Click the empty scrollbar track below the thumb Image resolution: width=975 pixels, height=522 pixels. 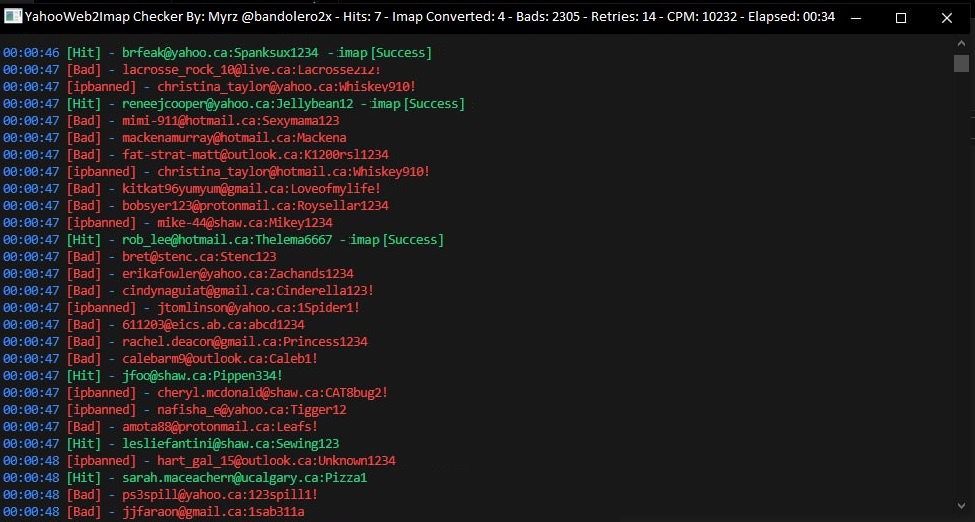(x=961, y=285)
